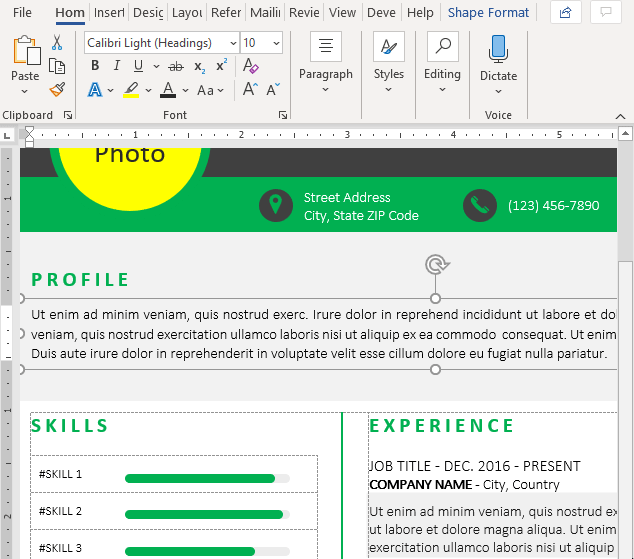Apply yellow text highlight color
The image size is (634, 559).
tap(131, 90)
